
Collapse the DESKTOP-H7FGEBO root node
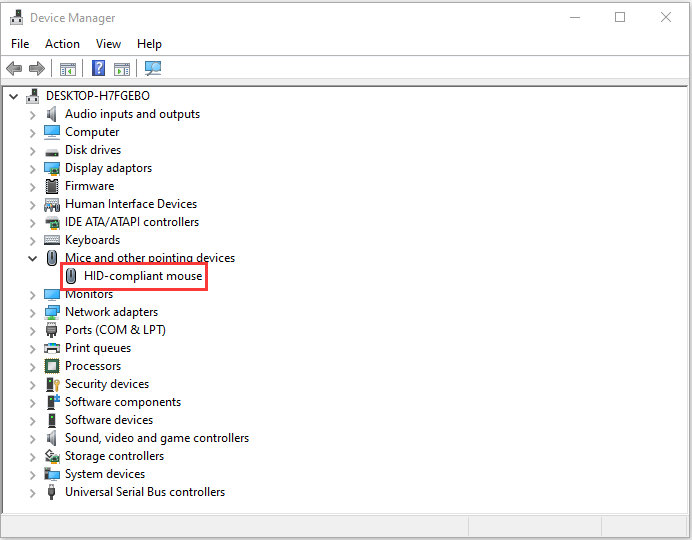[x=14, y=96]
